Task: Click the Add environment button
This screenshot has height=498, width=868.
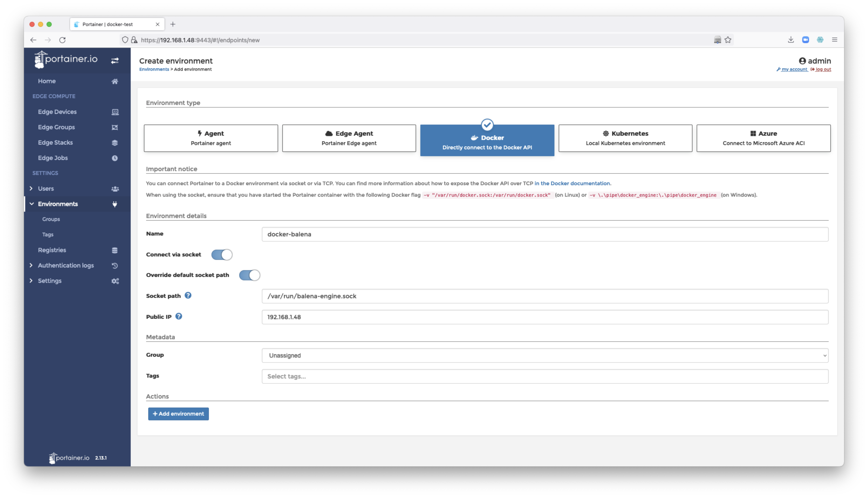Action: (178, 414)
